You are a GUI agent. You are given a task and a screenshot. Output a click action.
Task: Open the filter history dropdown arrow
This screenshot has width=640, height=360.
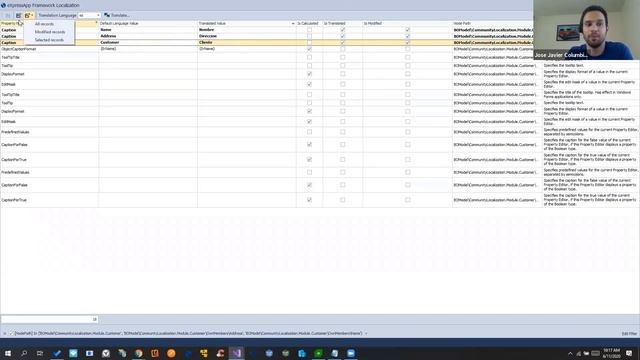click(x=366, y=333)
